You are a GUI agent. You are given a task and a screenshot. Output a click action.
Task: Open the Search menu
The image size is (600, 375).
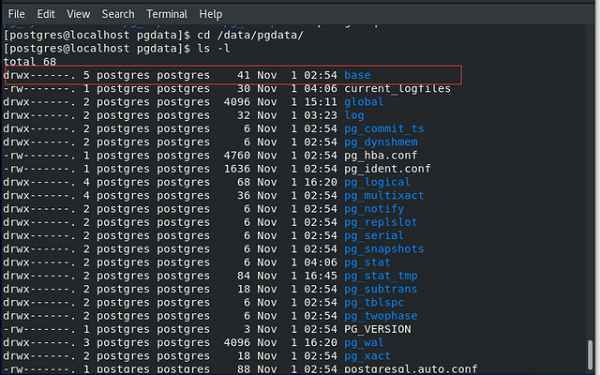118,14
